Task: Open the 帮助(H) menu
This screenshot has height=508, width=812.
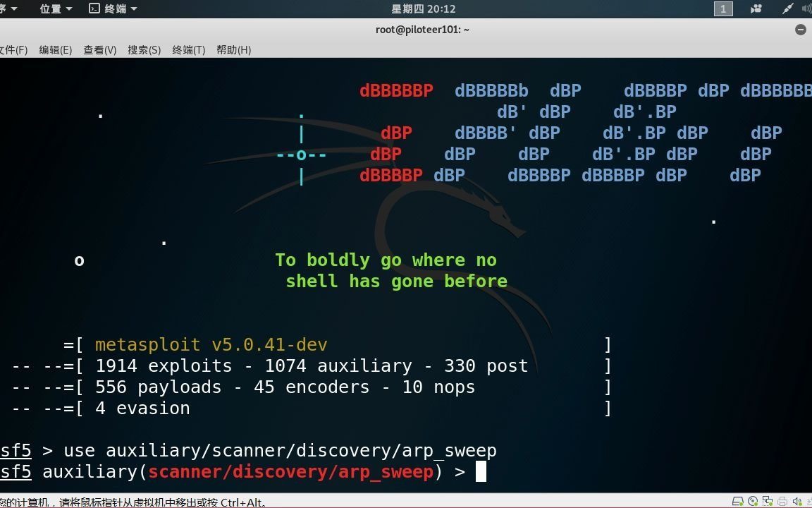Action: [x=233, y=49]
